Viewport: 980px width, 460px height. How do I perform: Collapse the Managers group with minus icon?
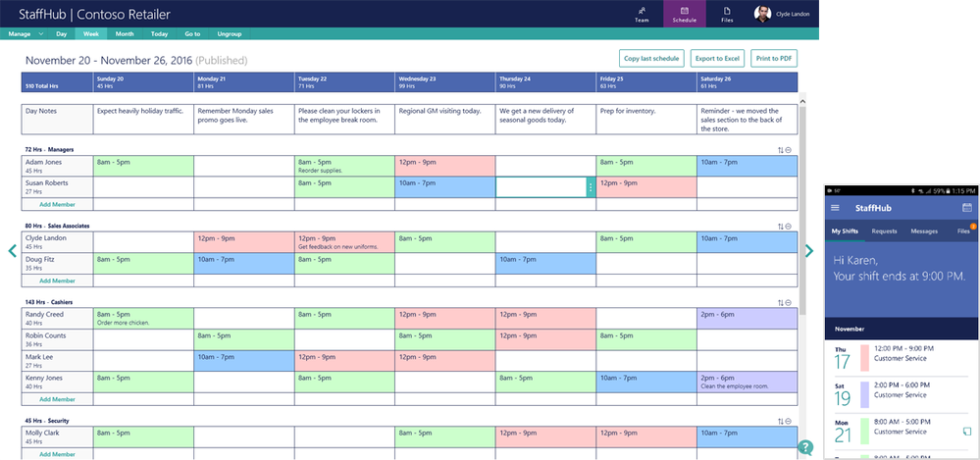(x=788, y=150)
